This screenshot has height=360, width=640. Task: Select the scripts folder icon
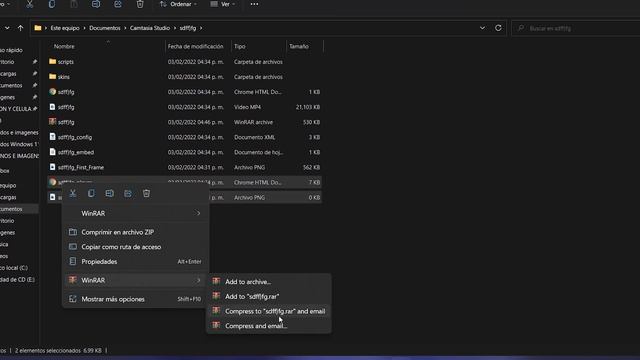53,62
